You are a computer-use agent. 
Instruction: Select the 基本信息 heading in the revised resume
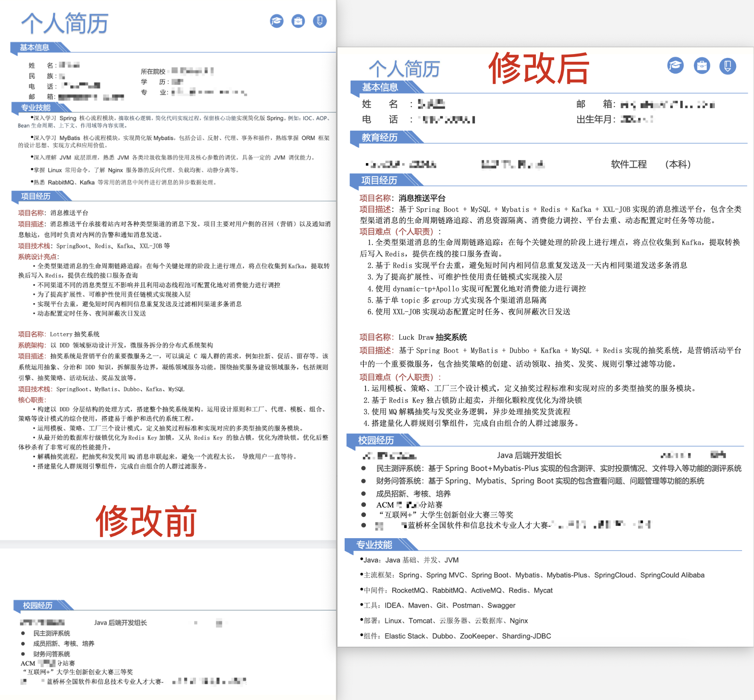[380, 87]
